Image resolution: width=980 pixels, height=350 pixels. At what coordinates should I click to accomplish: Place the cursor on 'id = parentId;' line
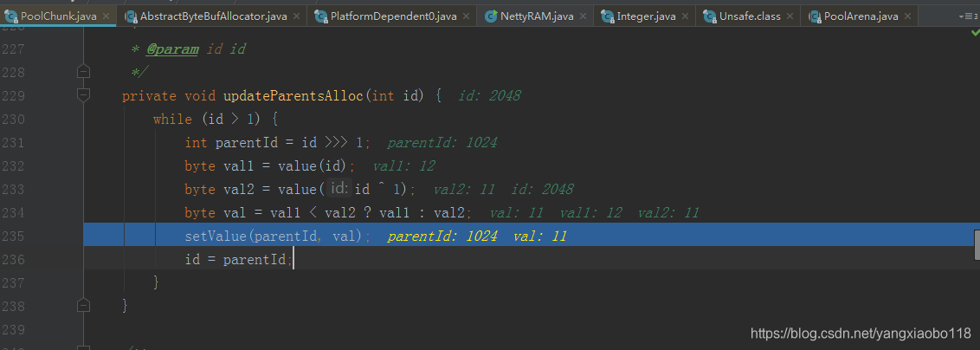coord(238,259)
